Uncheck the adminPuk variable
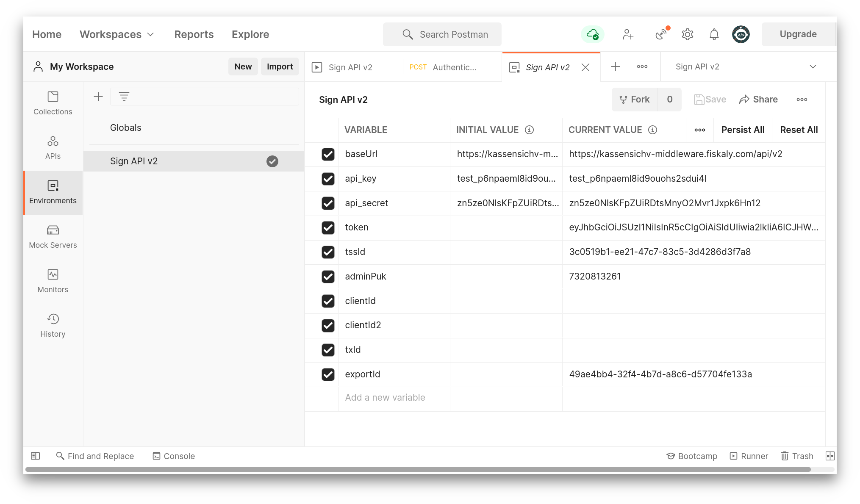 [x=328, y=277]
